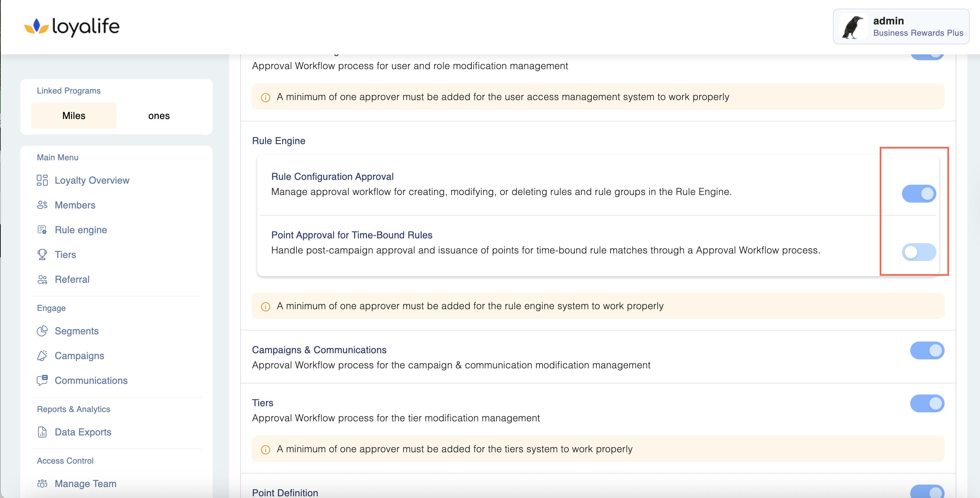Click the Loyalty Overview dashboard icon
The height and width of the screenshot is (498, 980).
coord(42,180)
